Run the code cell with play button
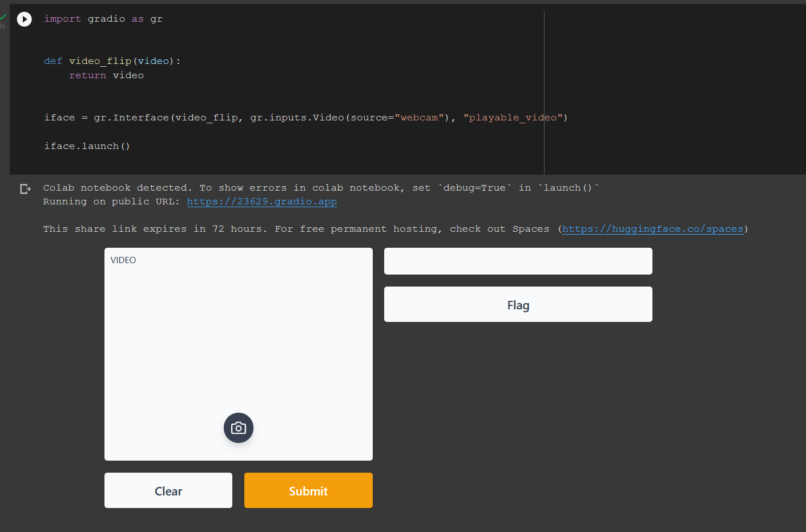This screenshot has width=806, height=532. coord(25,19)
